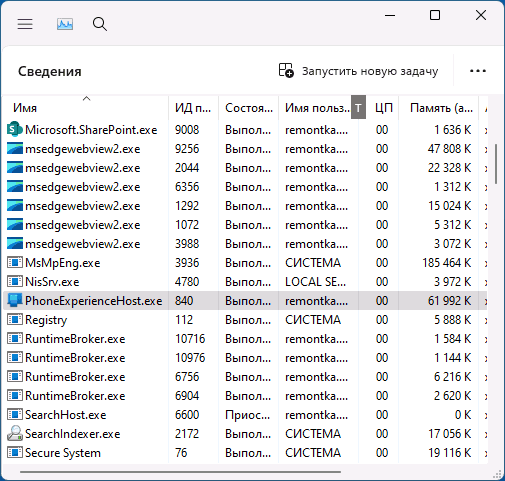The image size is (505, 481).
Task: Click the vertical scrollbar thumb
Action: tap(496, 164)
